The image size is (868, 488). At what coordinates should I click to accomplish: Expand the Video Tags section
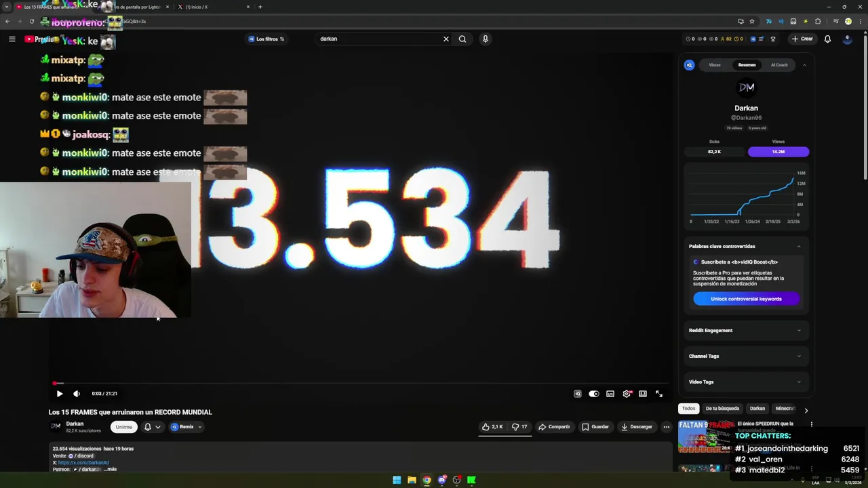coord(746,382)
